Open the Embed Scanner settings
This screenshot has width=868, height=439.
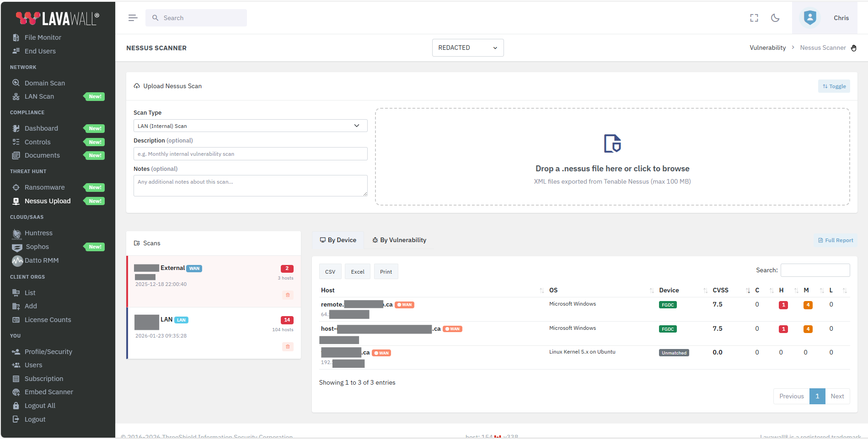pos(48,392)
